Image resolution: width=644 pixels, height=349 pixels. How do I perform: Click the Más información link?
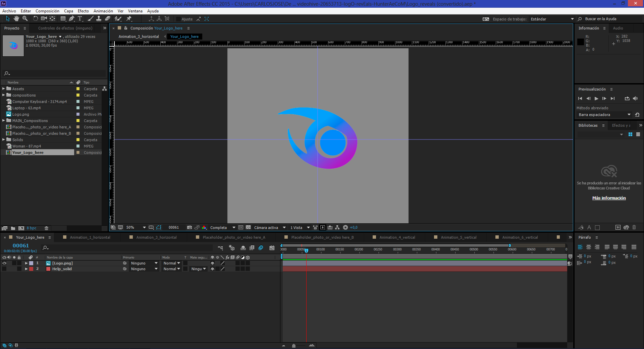(x=609, y=198)
